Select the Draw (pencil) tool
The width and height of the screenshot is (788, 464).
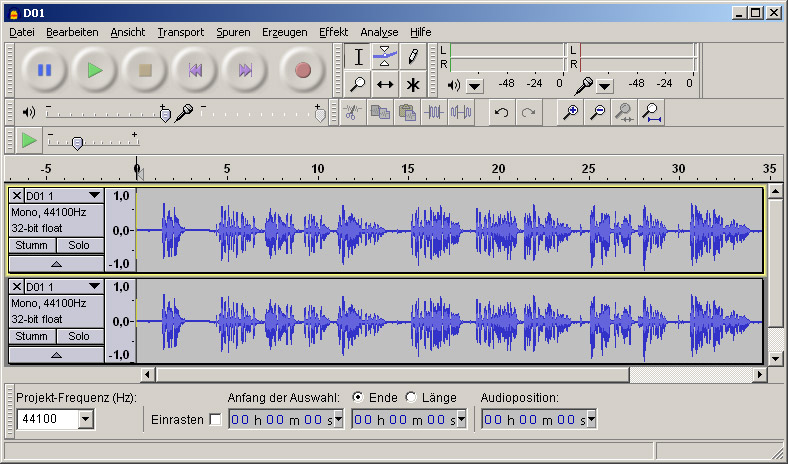413,56
